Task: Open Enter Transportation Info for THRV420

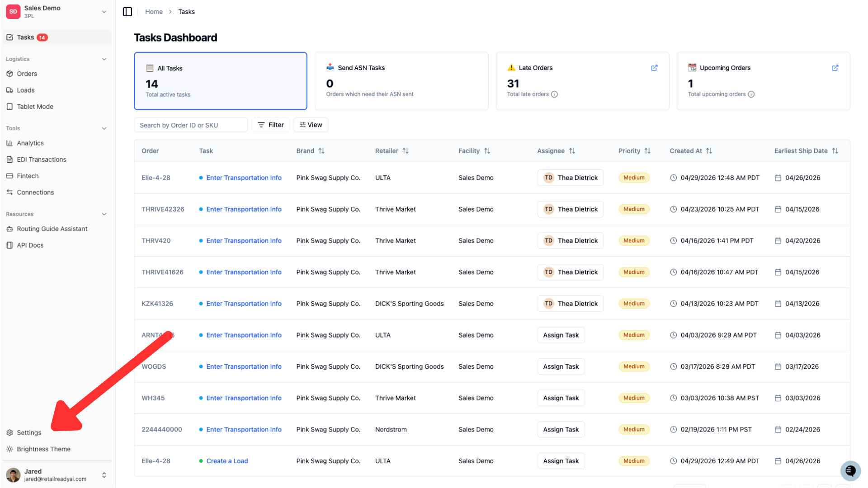Action: pyautogui.click(x=244, y=241)
